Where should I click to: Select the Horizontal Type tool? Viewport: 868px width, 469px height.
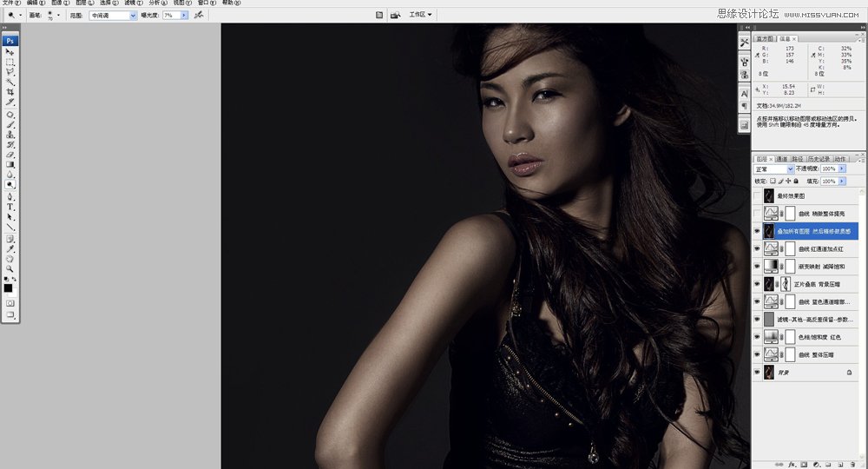pos(10,207)
